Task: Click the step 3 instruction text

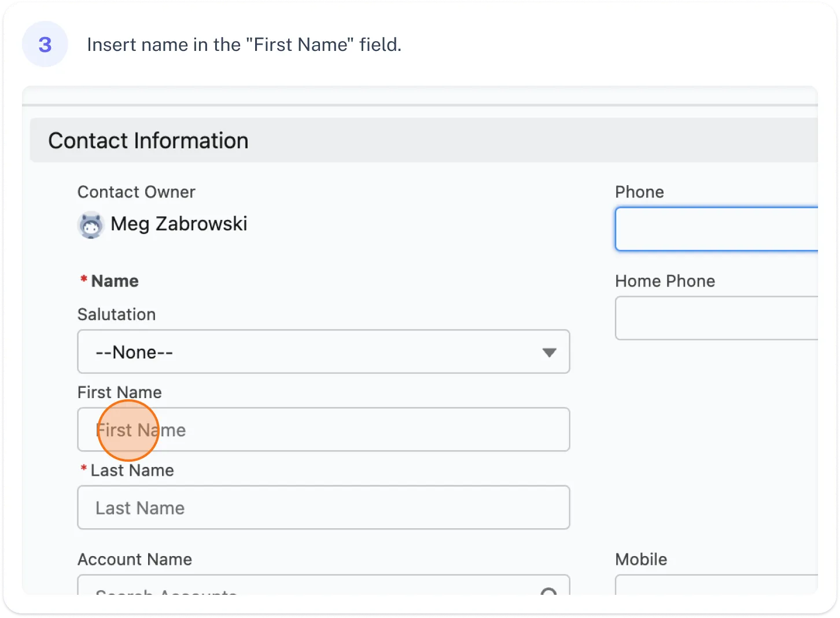Action: click(244, 45)
